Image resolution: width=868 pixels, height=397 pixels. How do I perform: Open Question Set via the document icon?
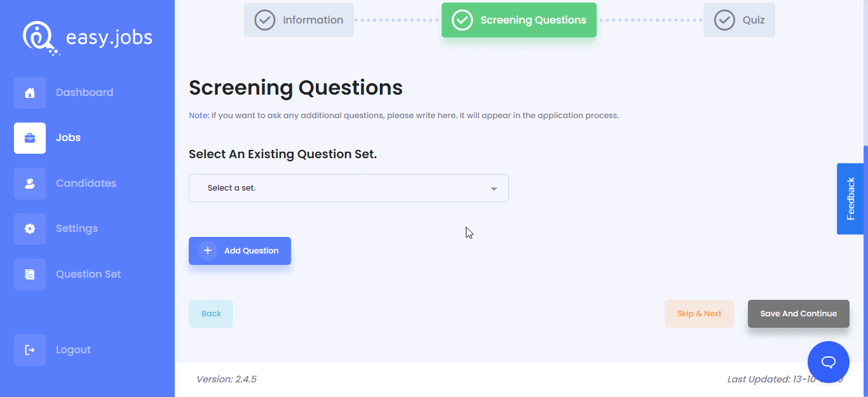click(30, 274)
